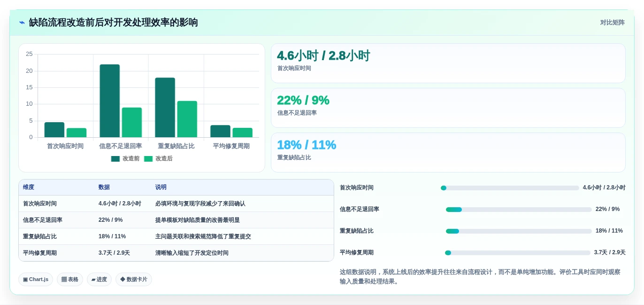
Task: Click table cell 18% / 11%
Action: (x=112, y=236)
